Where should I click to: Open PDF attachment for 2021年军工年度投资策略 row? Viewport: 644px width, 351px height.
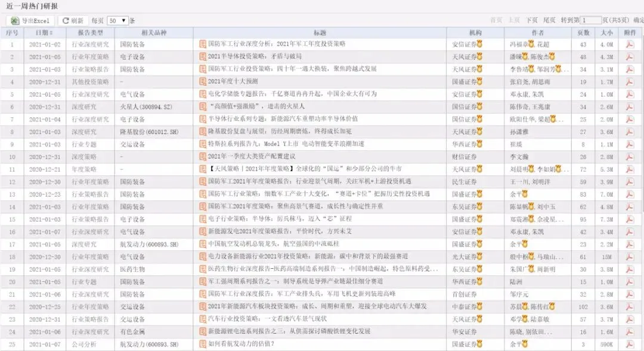click(x=629, y=44)
